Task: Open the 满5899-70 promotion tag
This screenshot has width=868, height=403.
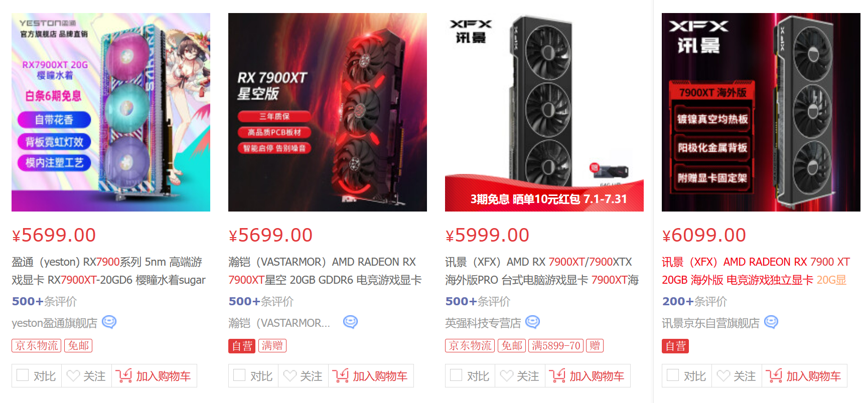Action: point(556,345)
